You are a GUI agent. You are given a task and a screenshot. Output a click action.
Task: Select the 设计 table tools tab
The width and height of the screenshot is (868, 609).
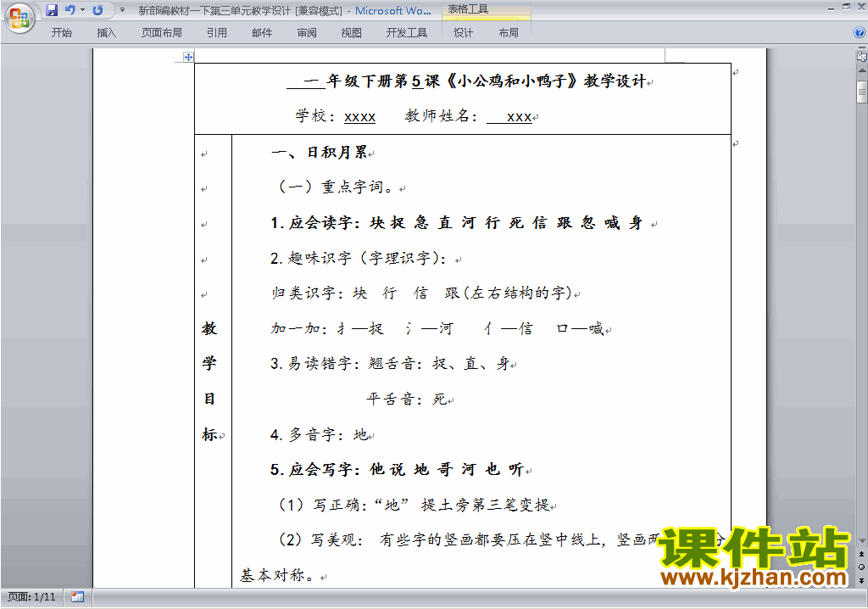pyautogui.click(x=464, y=33)
